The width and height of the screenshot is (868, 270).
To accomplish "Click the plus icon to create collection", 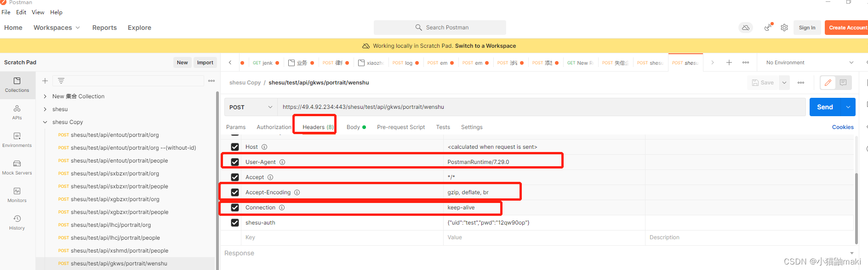I will point(45,81).
